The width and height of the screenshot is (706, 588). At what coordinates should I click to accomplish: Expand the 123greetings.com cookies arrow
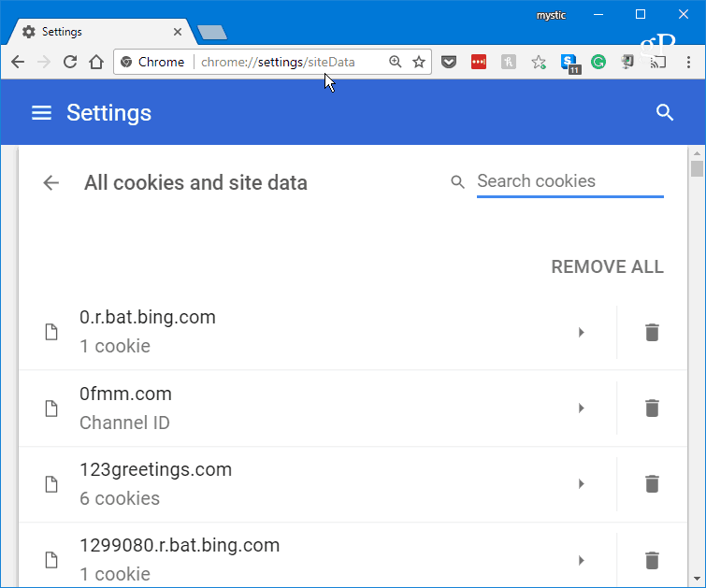click(581, 483)
